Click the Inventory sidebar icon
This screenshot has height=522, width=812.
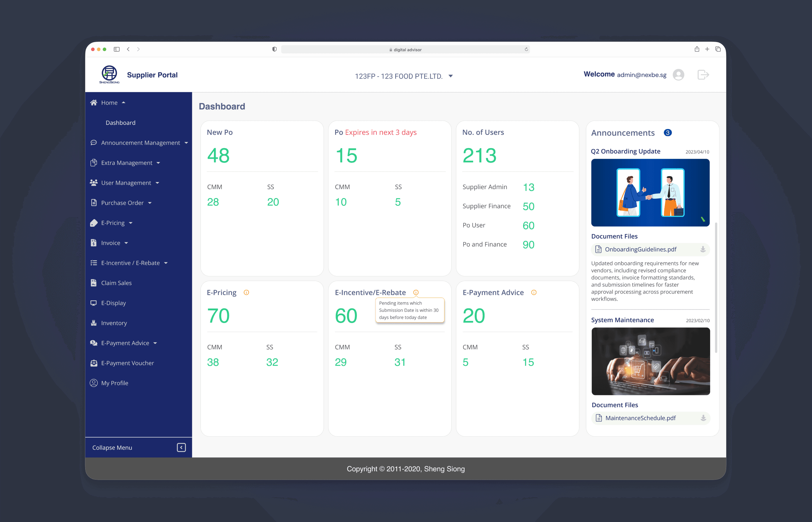(x=94, y=323)
